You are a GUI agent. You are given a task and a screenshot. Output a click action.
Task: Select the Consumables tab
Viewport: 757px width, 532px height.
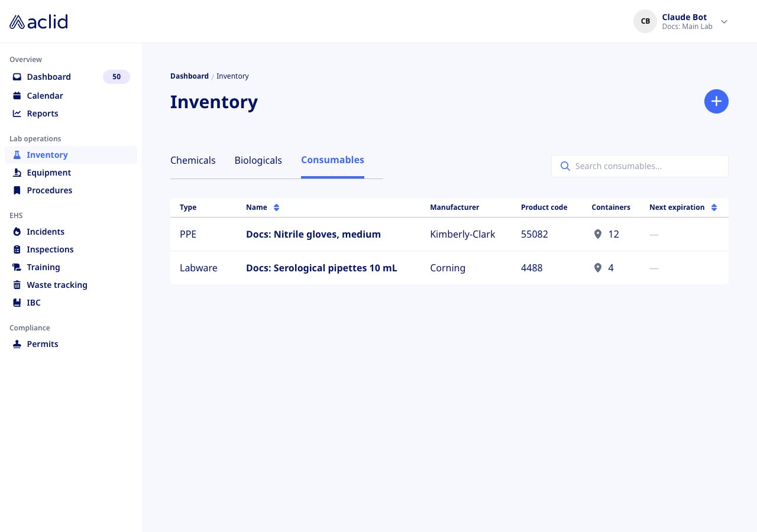point(332,160)
